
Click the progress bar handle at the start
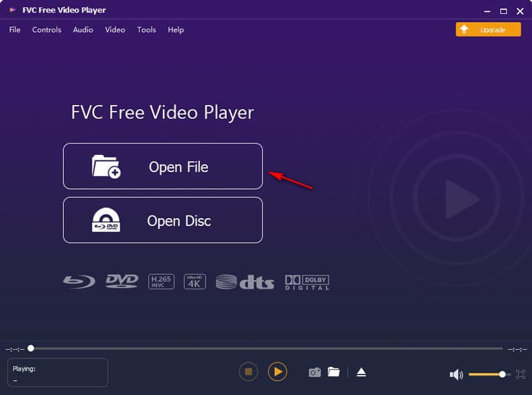click(31, 348)
